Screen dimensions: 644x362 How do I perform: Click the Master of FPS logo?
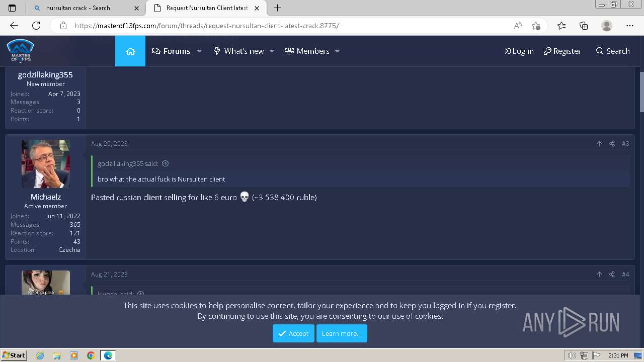pos(20,50)
